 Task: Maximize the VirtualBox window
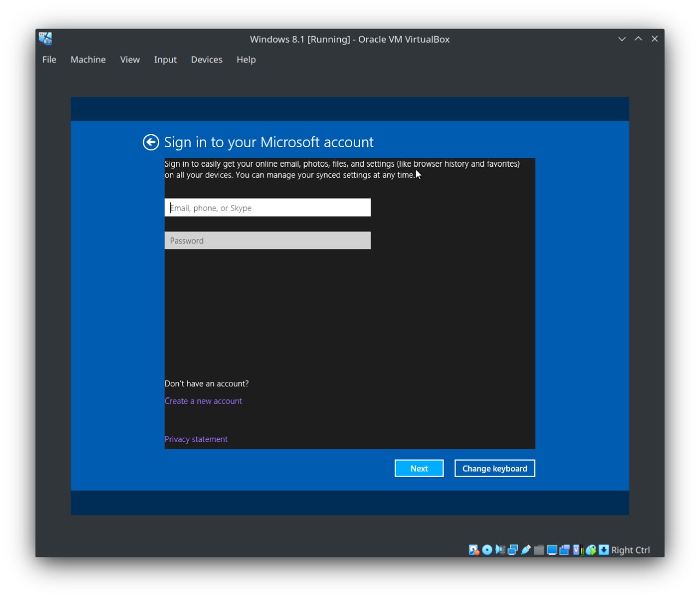(638, 39)
